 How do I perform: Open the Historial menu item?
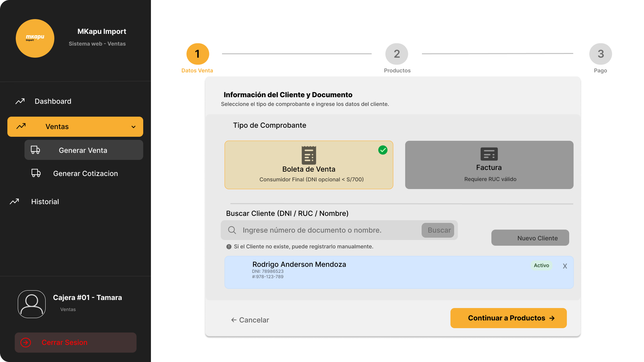click(45, 201)
